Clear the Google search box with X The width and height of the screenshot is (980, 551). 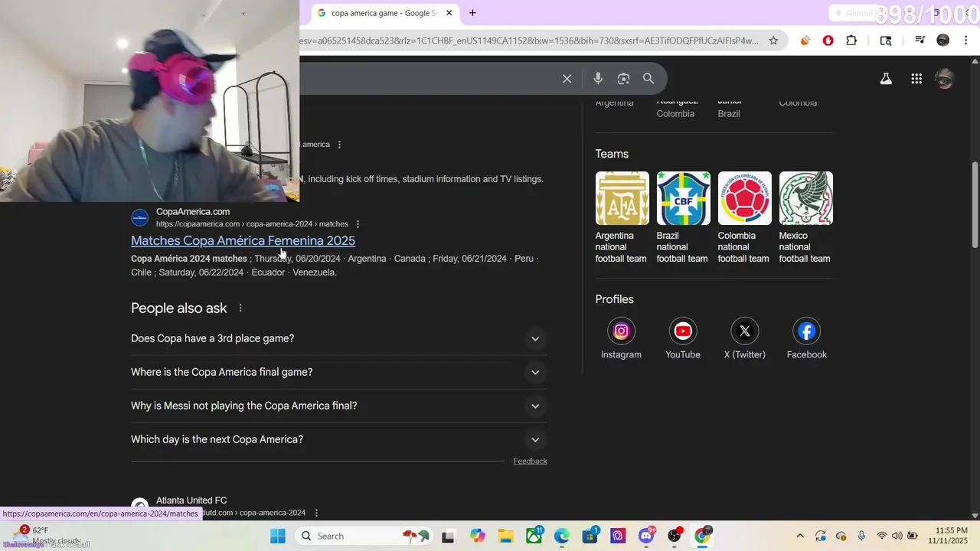(x=567, y=78)
